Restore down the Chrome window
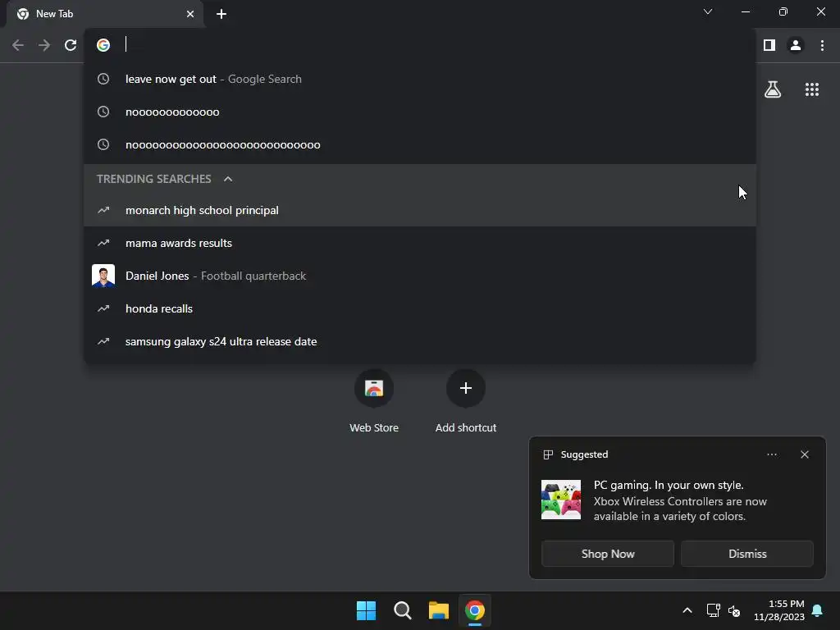The height and width of the screenshot is (630, 840). pyautogui.click(x=783, y=11)
